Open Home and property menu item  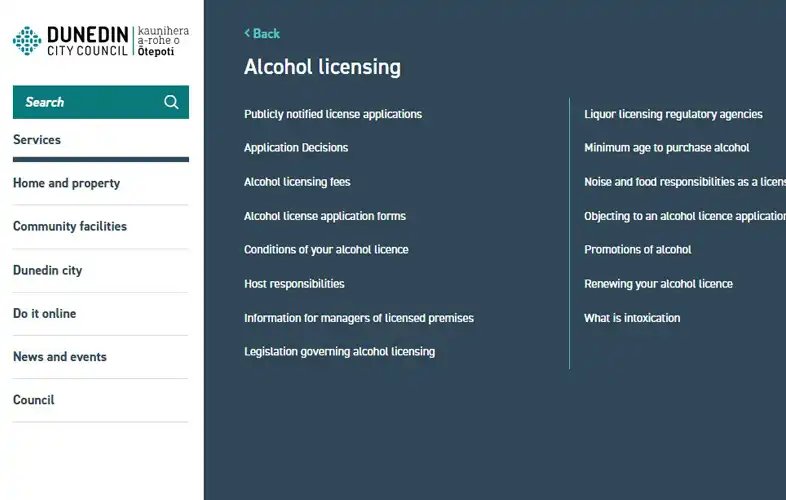(x=66, y=183)
